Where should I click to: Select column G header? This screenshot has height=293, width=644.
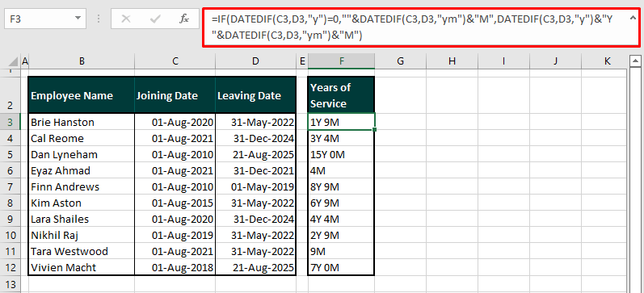point(400,61)
